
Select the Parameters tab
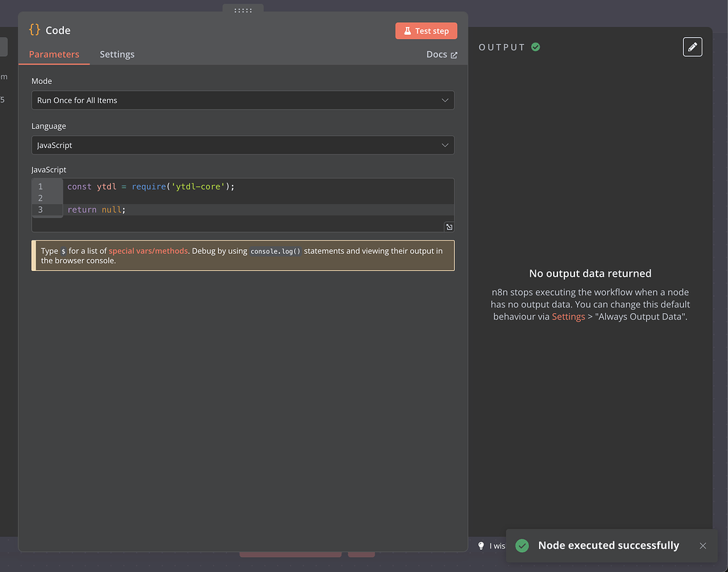pyautogui.click(x=53, y=54)
